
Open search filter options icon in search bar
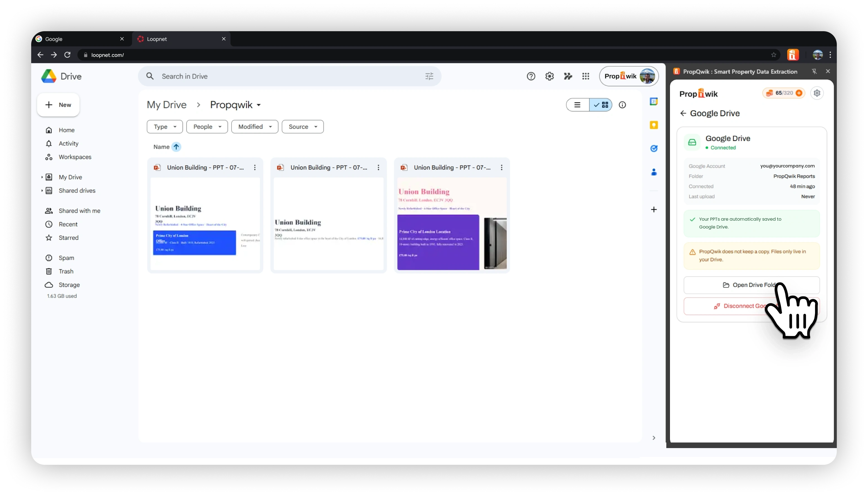pos(429,76)
